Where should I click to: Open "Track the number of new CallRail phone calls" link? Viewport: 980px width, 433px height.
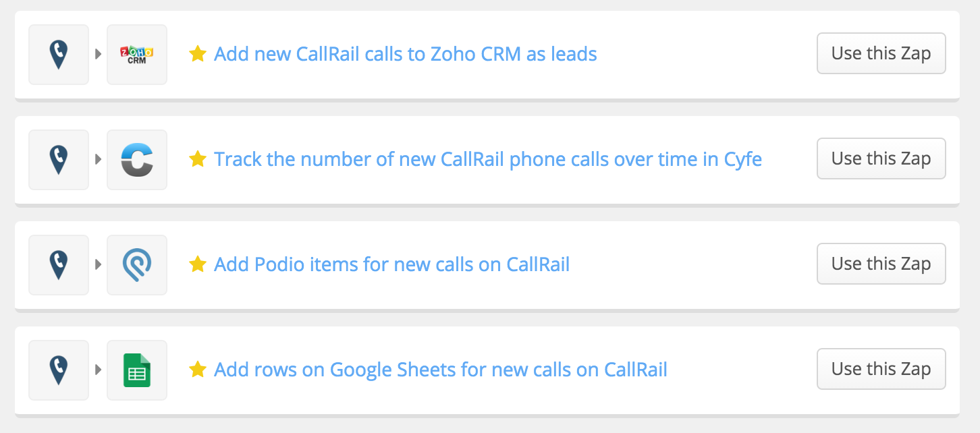[x=487, y=159]
